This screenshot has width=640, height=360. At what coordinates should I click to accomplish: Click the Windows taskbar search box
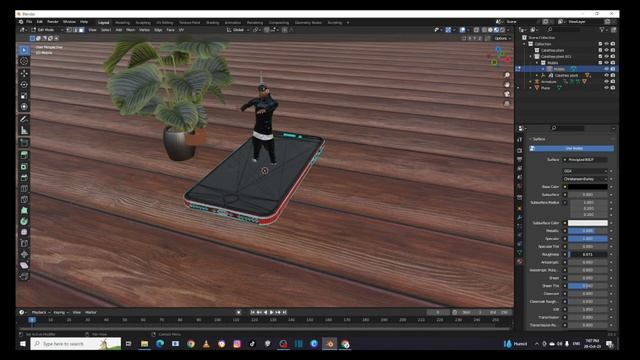(76, 344)
